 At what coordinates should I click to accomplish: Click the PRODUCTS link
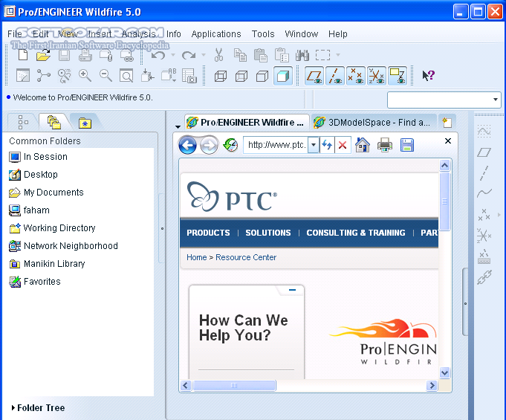[x=208, y=233]
